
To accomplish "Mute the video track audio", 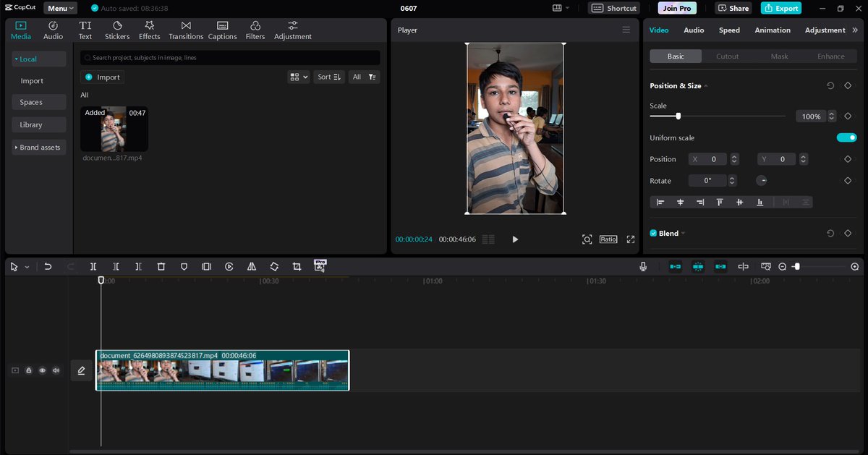I will tap(56, 370).
